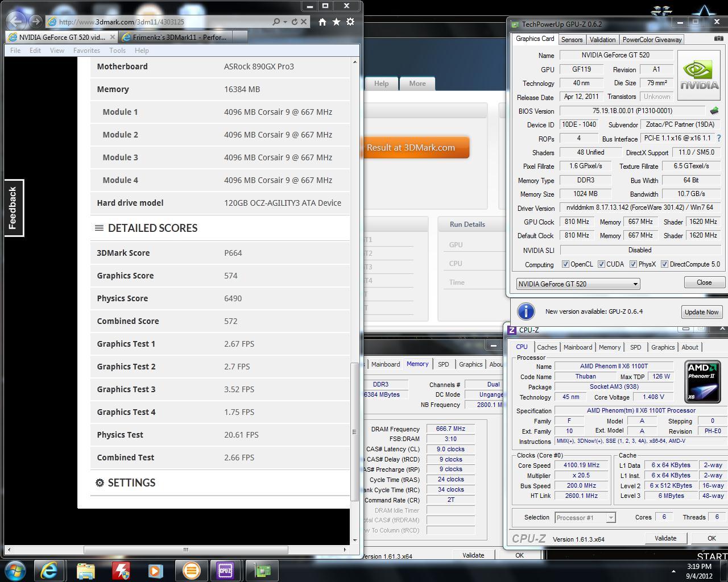This screenshot has height=582, width=728.
Task: Click the More tab in 3DMark window
Action: 417,84
